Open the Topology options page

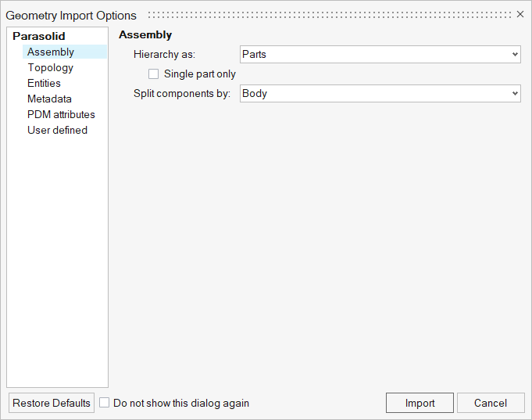click(x=50, y=67)
